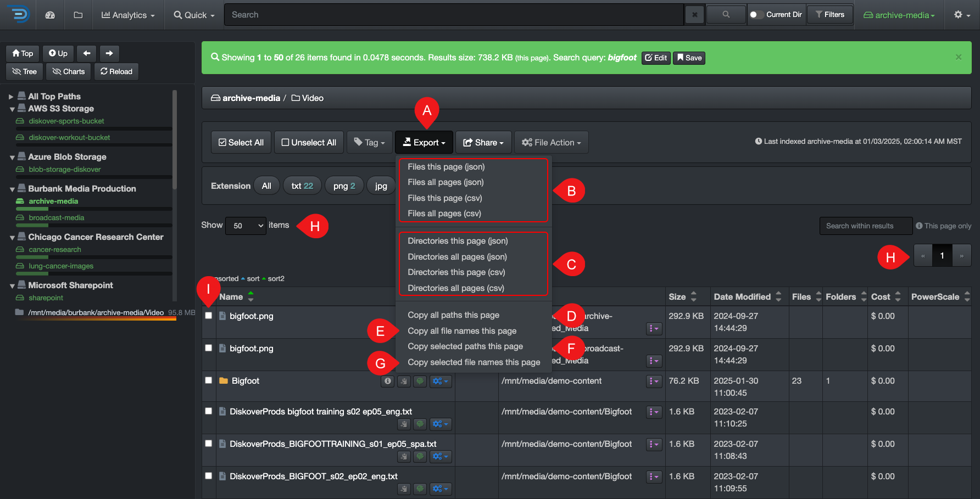Open the Show items count dropdown

tap(246, 225)
